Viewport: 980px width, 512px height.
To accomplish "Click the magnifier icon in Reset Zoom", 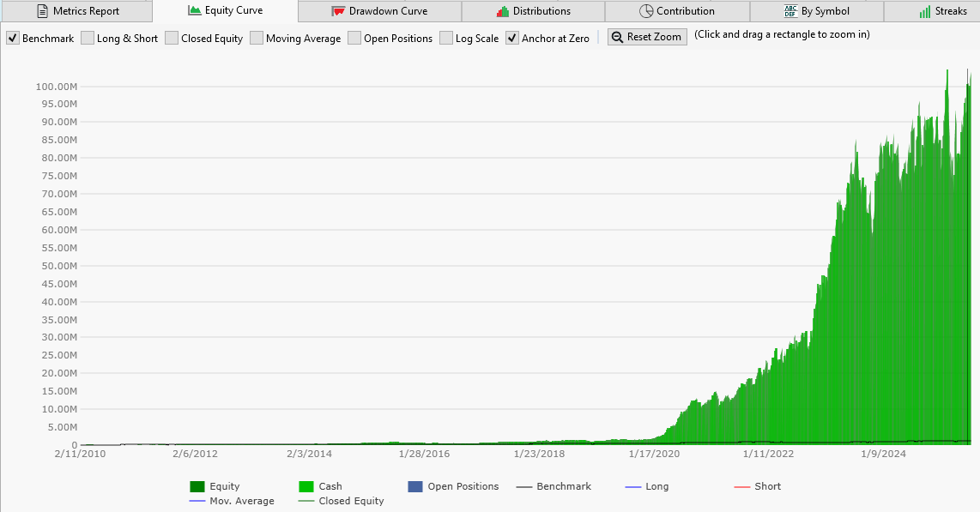I will [x=617, y=37].
